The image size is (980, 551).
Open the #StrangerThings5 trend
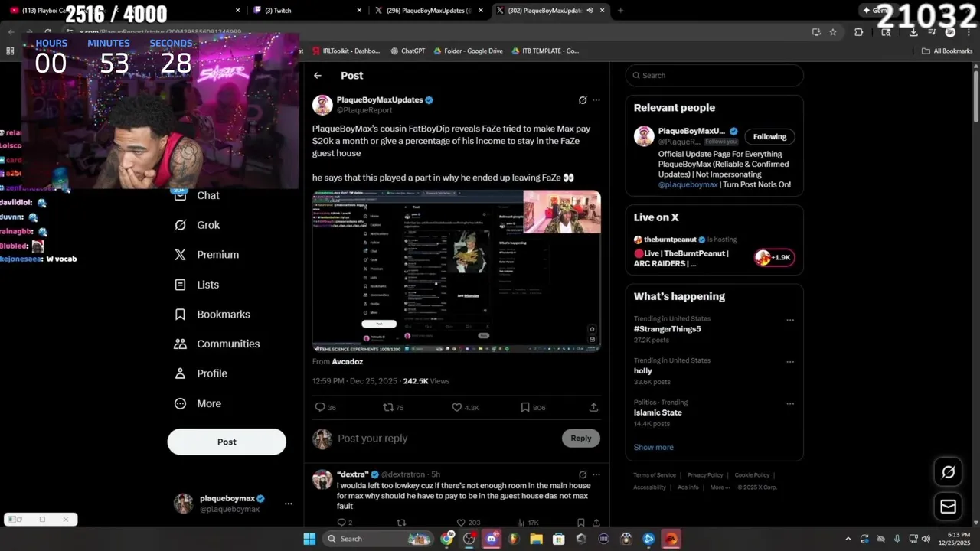click(x=668, y=329)
